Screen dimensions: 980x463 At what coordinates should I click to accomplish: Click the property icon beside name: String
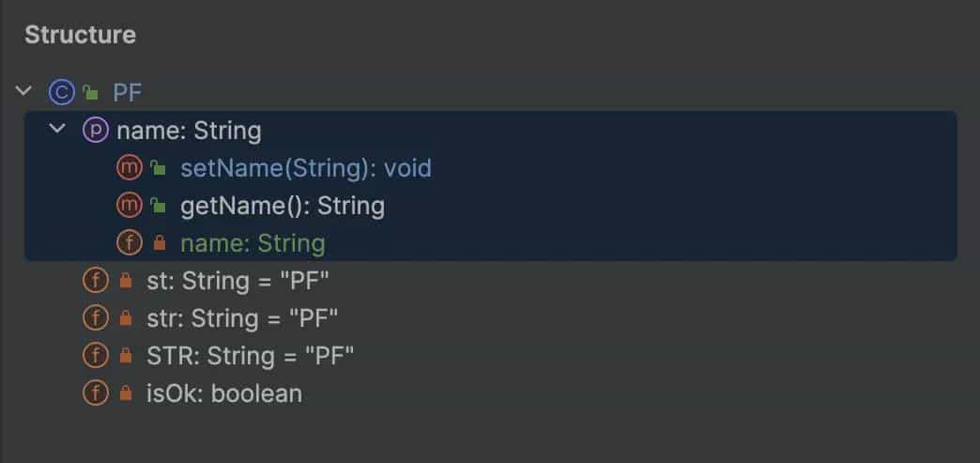[96, 131]
